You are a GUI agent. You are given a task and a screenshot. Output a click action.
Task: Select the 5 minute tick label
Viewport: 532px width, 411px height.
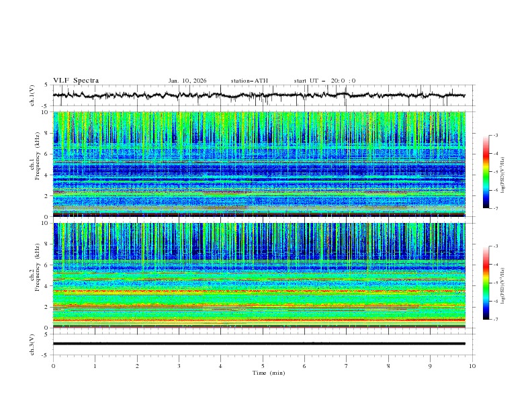coord(263,367)
